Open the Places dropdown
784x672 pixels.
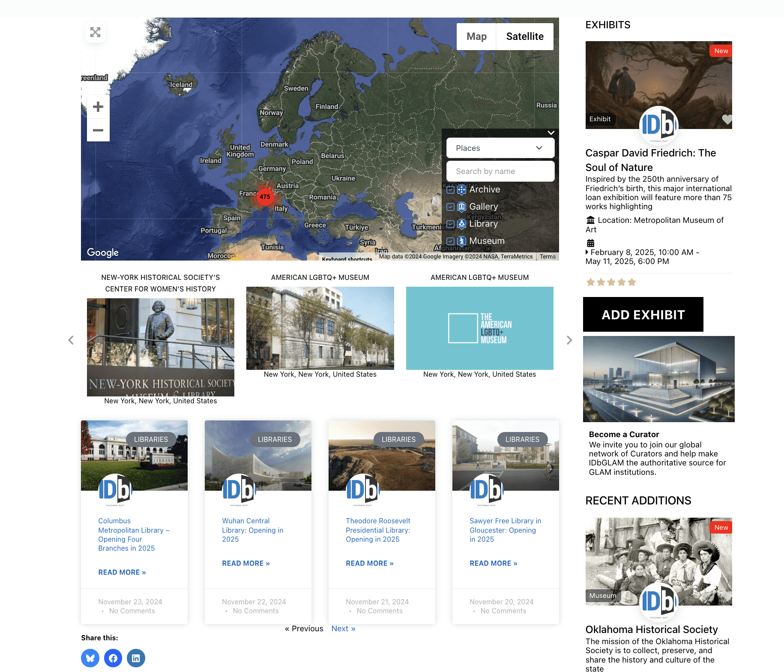500,148
